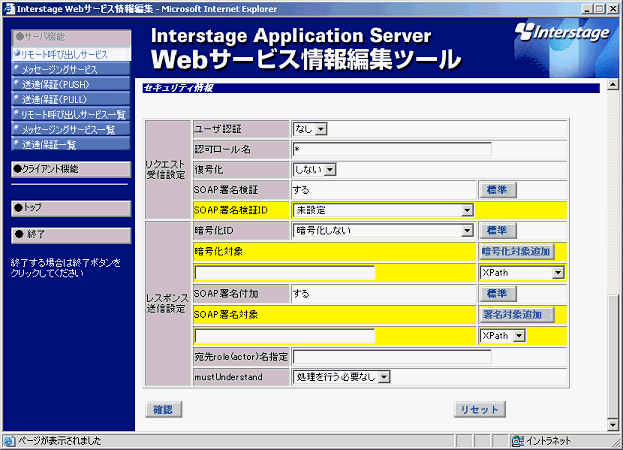This screenshot has width=623, height=450.
Task: Open メッセージングサービス in the sidebar
Action: (x=71, y=70)
